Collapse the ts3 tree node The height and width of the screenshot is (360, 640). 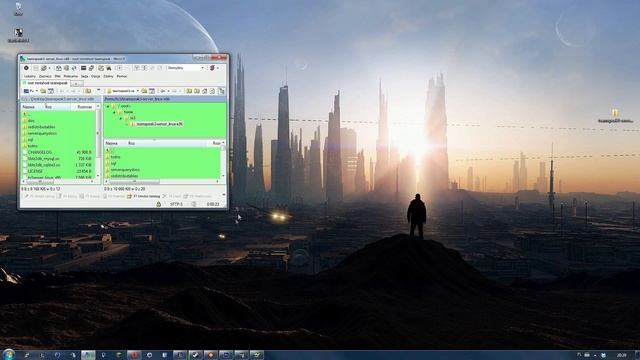coord(121,118)
